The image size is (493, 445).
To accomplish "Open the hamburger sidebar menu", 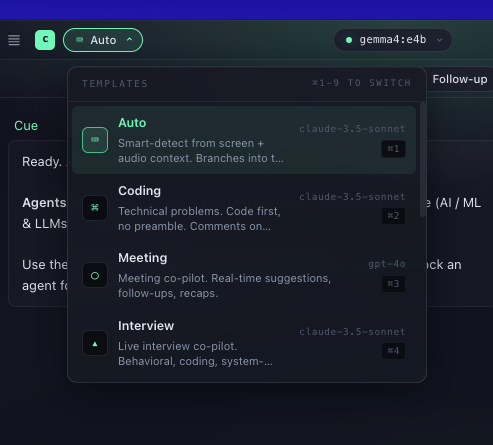I will coord(14,40).
